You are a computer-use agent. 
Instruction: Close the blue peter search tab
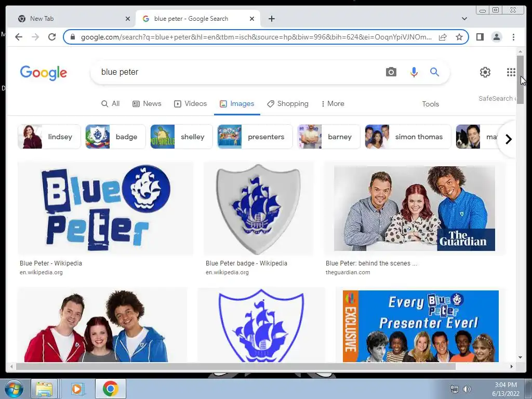(252, 19)
